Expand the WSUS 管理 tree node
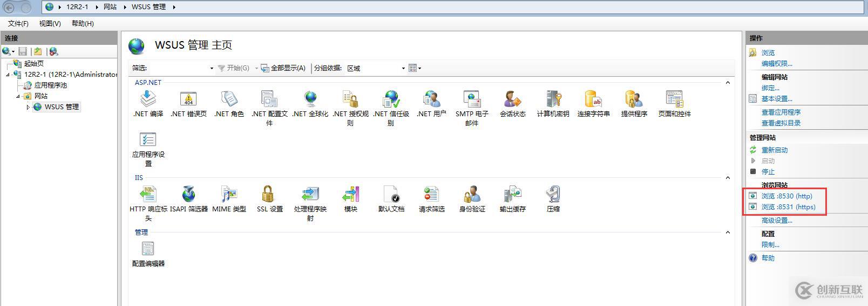868x306 pixels. [28, 107]
